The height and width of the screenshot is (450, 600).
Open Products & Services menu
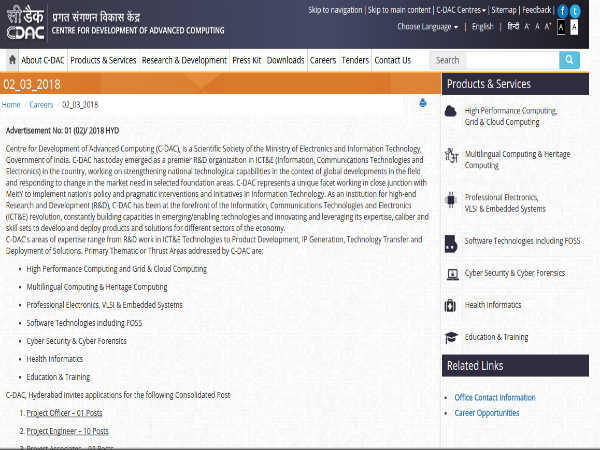point(103,60)
